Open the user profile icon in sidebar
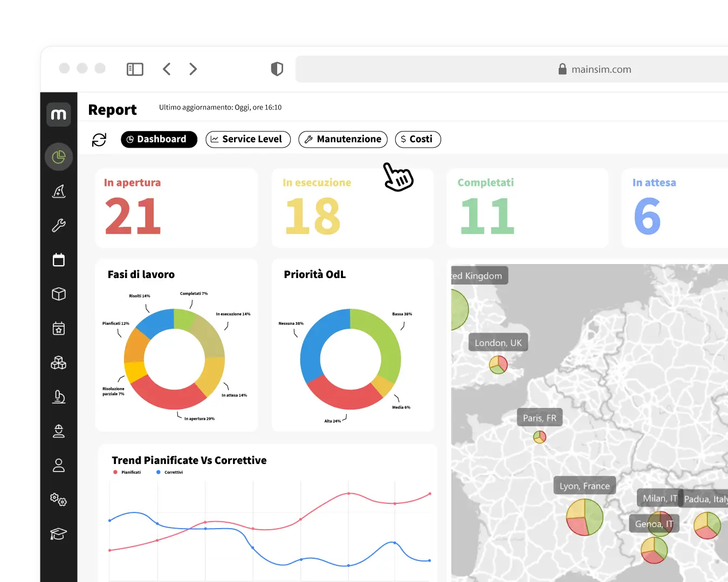This screenshot has width=728, height=582. point(58,466)
